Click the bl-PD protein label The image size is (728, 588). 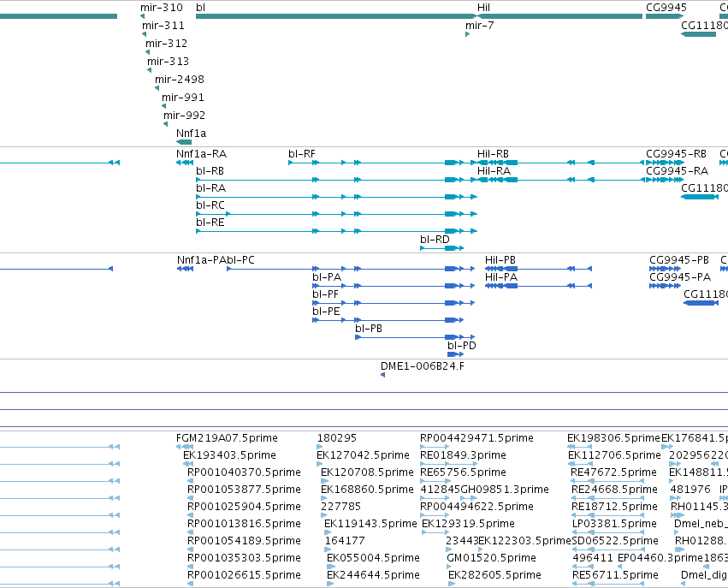462,346
